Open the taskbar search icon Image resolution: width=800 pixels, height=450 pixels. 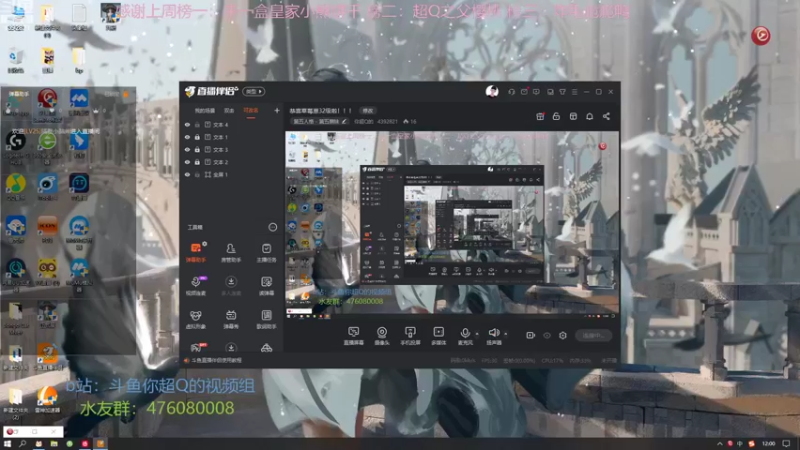click(x=22, y=443)
